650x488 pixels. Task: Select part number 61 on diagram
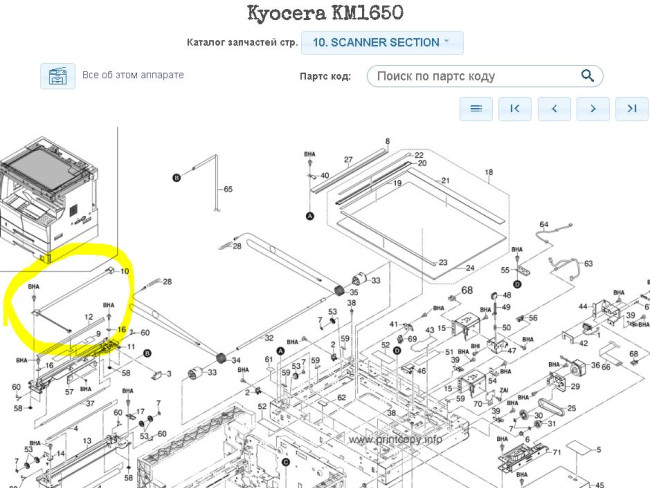coord(269,359)
